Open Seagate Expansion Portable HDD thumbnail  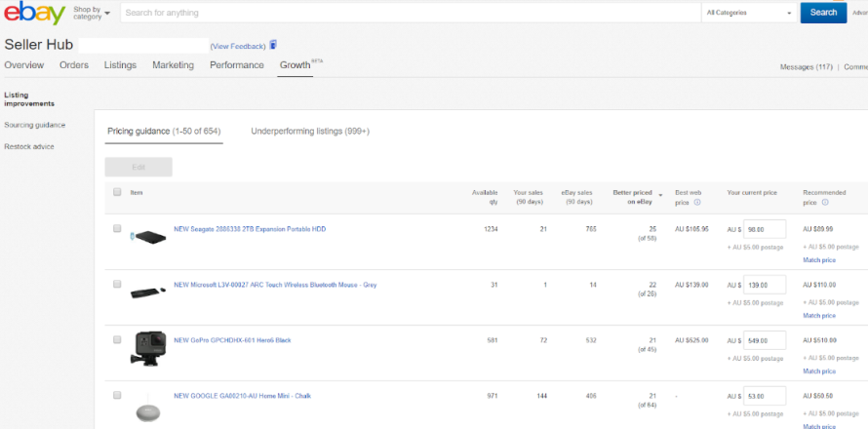click(148, 237)
